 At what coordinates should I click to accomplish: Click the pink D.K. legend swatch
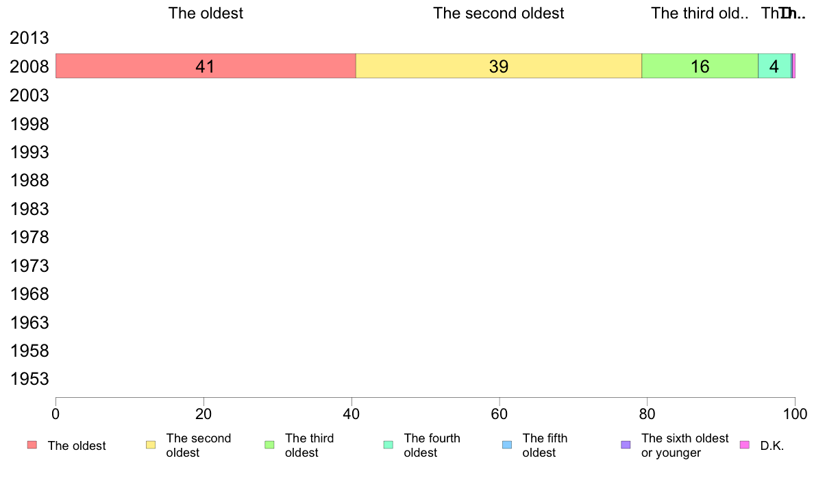coord(744,445)
